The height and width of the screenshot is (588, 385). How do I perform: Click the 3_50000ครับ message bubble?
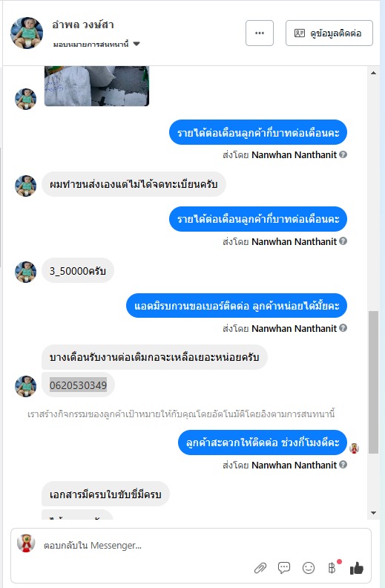pyautogui.click(x=78, y=271)
